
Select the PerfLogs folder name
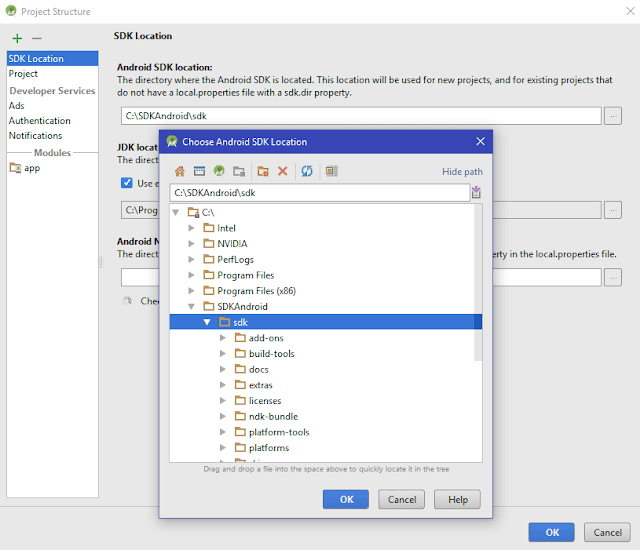pyautogui.click(x=236, y=259)
